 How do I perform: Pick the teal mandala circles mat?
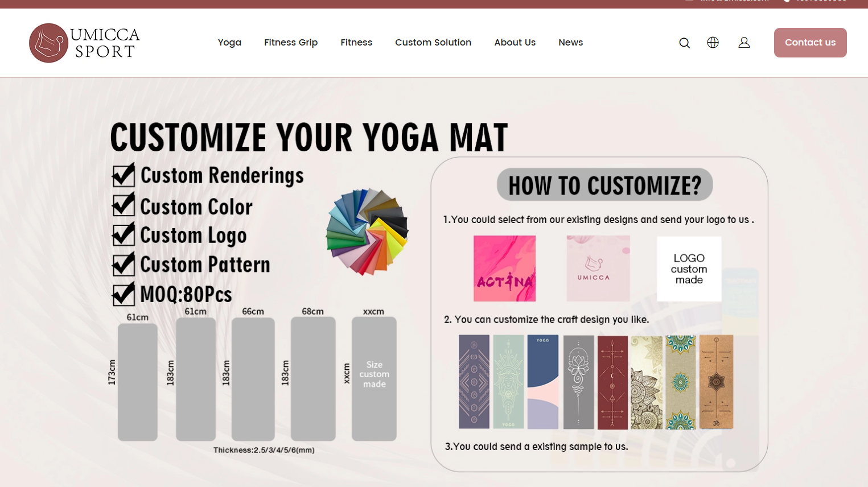pos(681,382)
